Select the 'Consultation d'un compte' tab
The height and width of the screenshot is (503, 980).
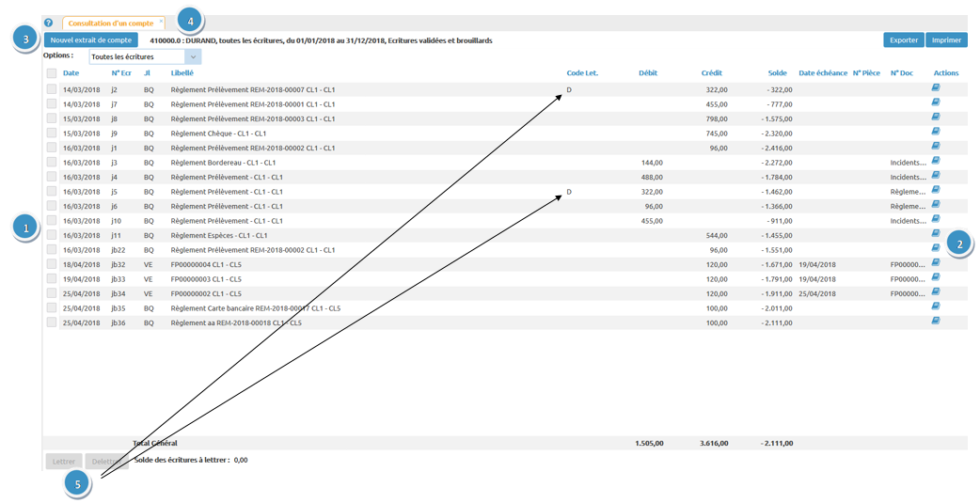[x=110, y=23]
